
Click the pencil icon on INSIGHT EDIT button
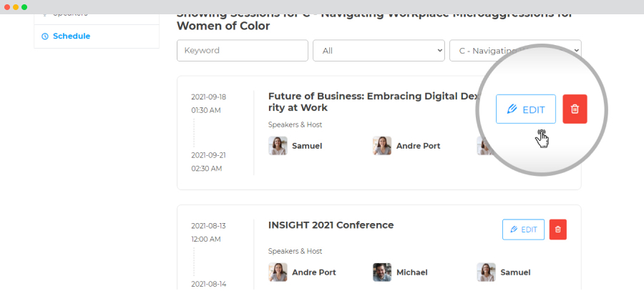(x=514, y=230)
